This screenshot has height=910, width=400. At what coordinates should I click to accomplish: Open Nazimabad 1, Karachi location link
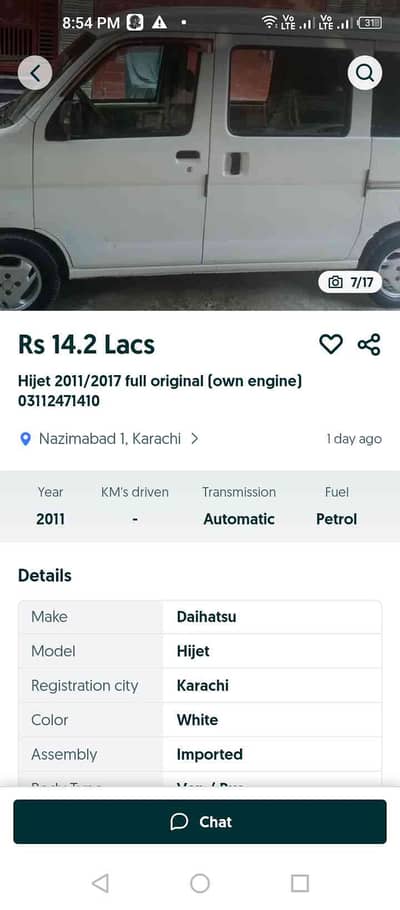click(x=110, y=439)
